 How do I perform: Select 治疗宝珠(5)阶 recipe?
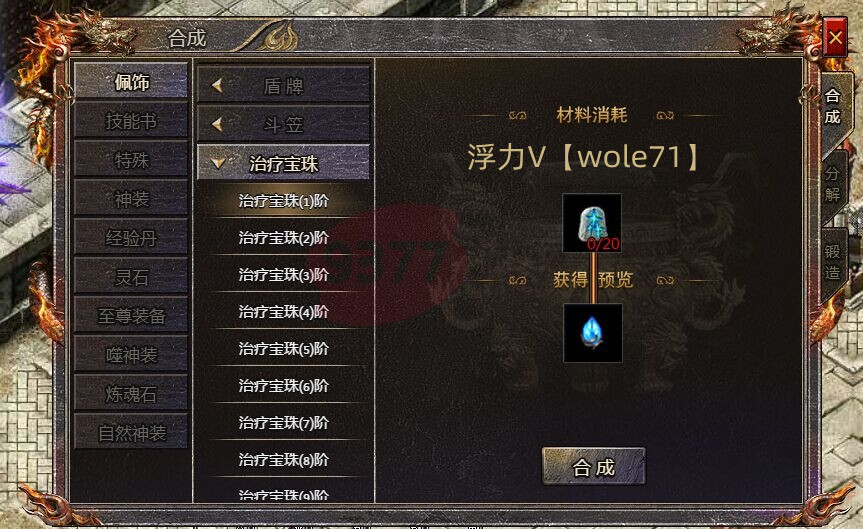[x=283, y=348]
